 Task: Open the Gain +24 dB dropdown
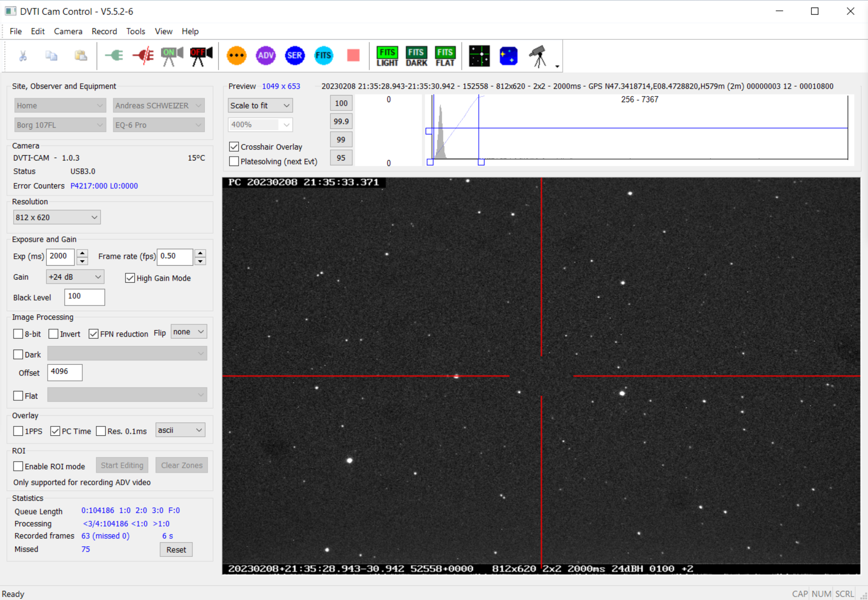click(x=75, y=277)
